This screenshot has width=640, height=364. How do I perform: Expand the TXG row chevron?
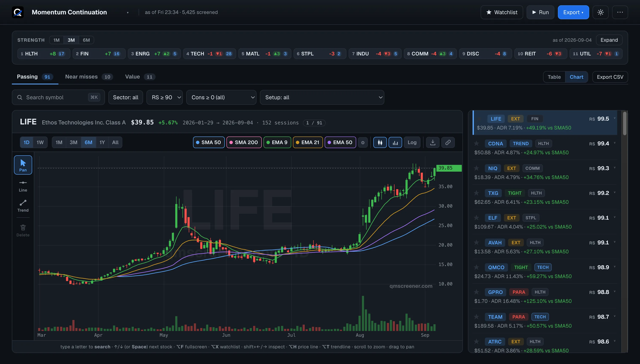pos(615,193)
